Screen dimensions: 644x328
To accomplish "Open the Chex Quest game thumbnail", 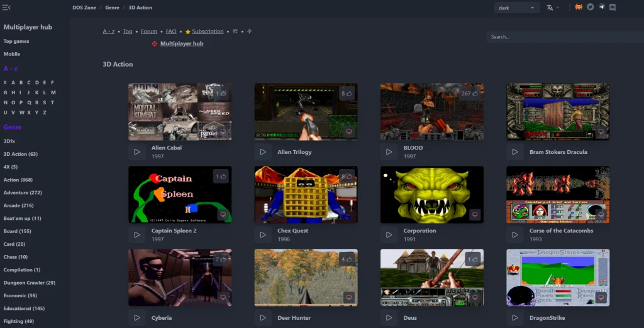I will [x=306, y=195].
